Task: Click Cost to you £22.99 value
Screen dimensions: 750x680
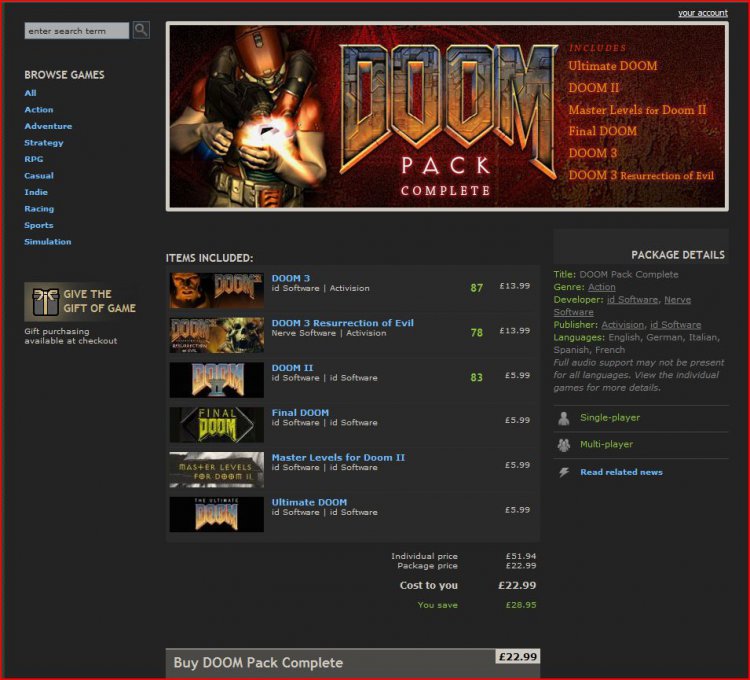Action: click(517, 585)
